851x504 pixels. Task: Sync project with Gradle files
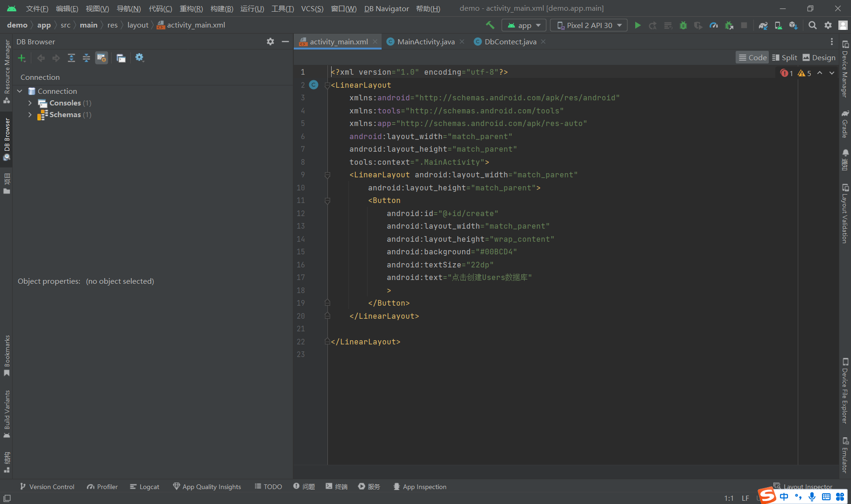click(763, 25)
